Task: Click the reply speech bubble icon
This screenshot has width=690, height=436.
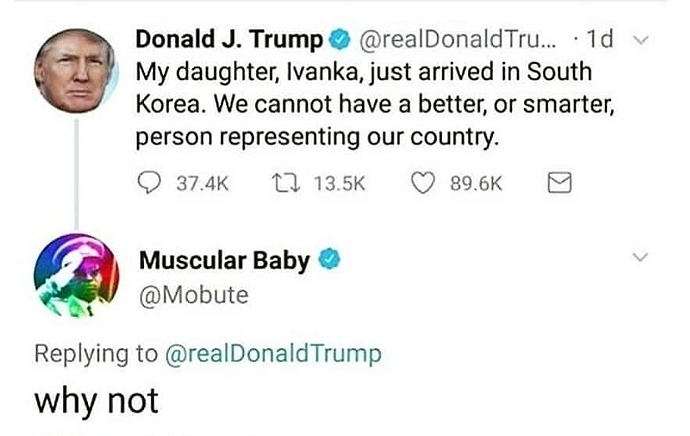Action: [x=149, y=183]
